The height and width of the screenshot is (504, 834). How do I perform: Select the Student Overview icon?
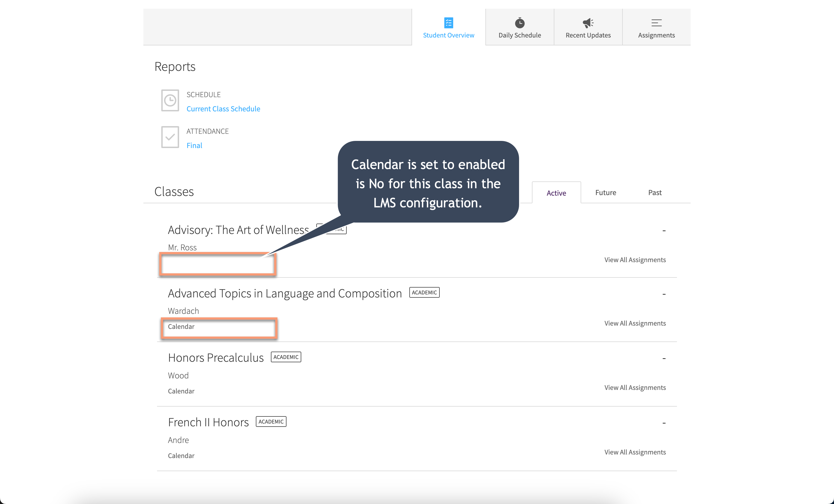[448, 23]
